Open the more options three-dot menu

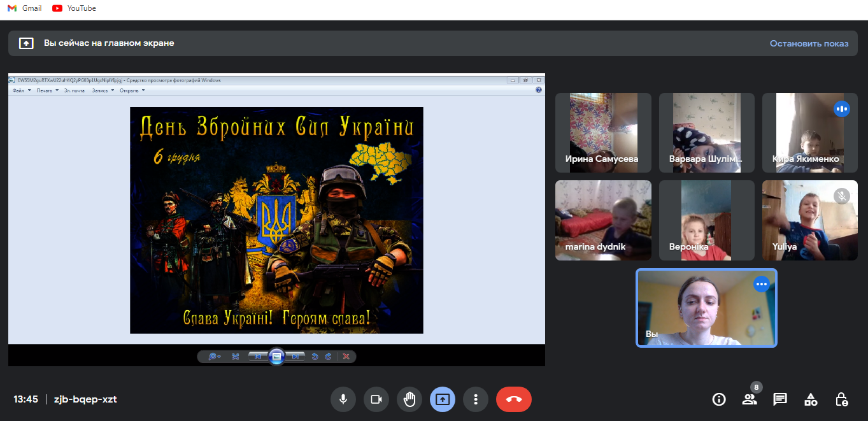point(475,399)
